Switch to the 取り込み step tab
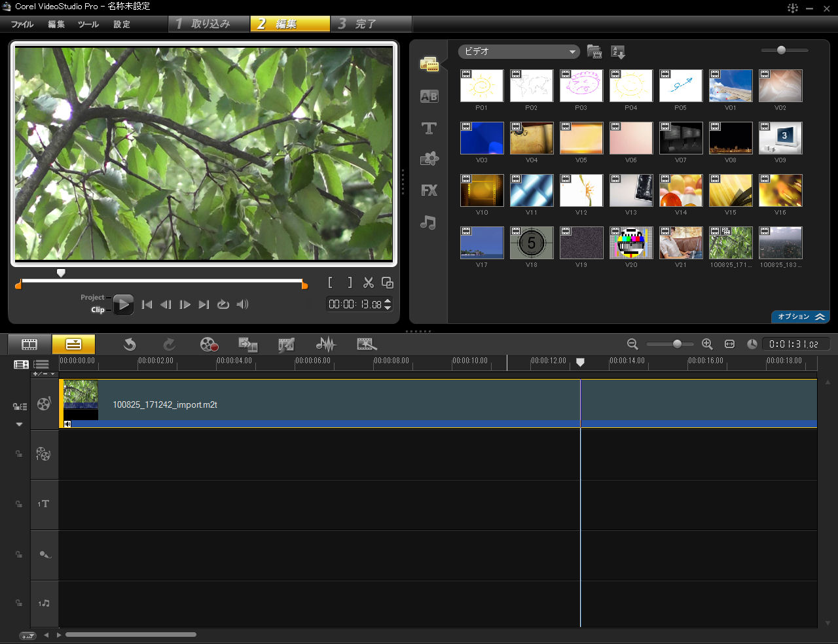This screenshot has width=838, height=644. [209, 24]
